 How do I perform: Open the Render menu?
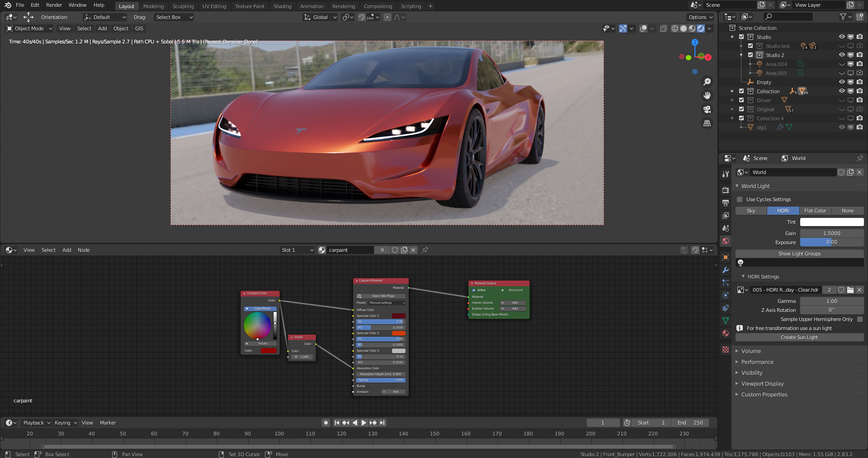(54, 5)
